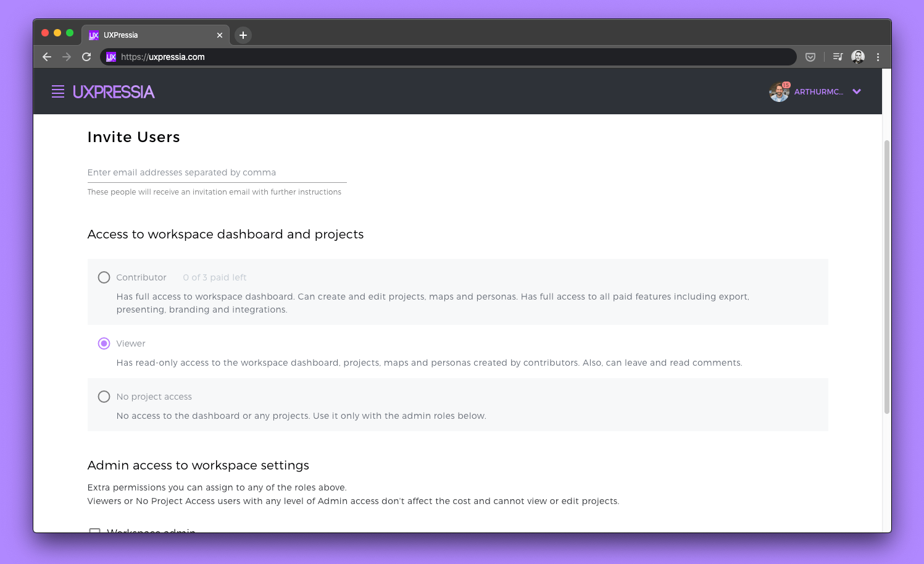Click the site favicon in address bar
The height and width of the screenshot is (564, 924).
111,57
